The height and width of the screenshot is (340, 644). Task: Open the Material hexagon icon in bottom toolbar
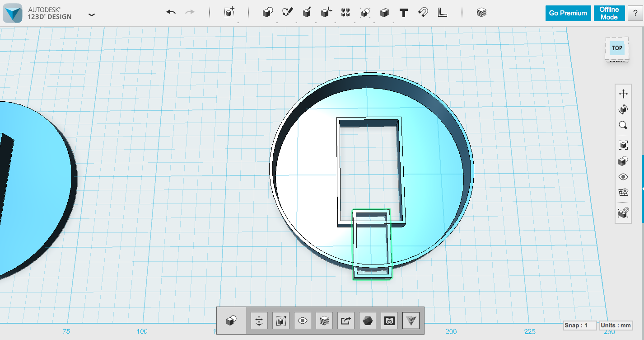(367, 321)
